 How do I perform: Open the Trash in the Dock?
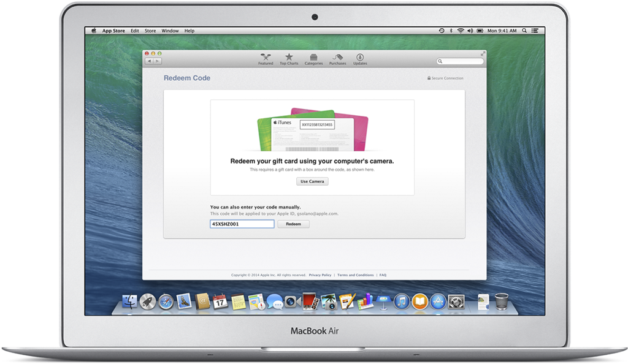502,301
